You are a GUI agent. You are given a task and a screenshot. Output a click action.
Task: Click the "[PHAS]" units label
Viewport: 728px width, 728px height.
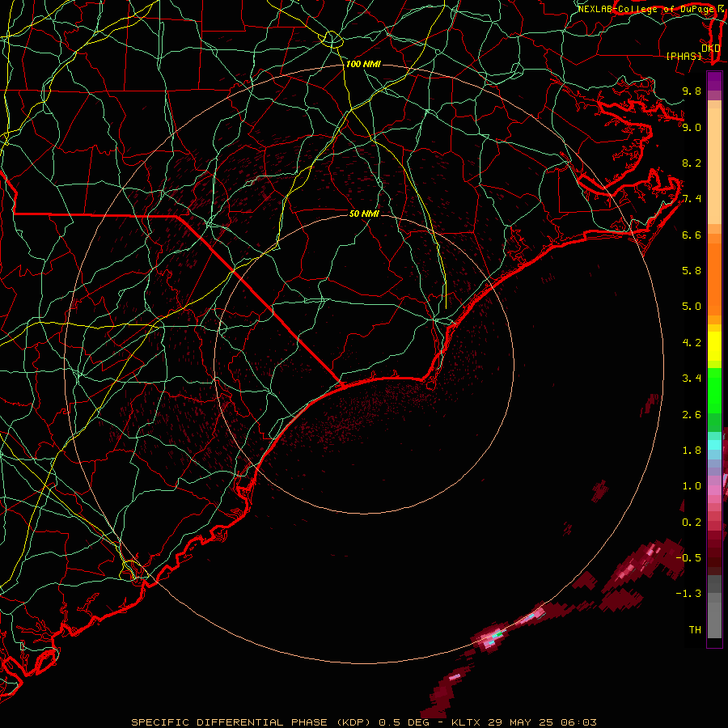coord(684,56)
